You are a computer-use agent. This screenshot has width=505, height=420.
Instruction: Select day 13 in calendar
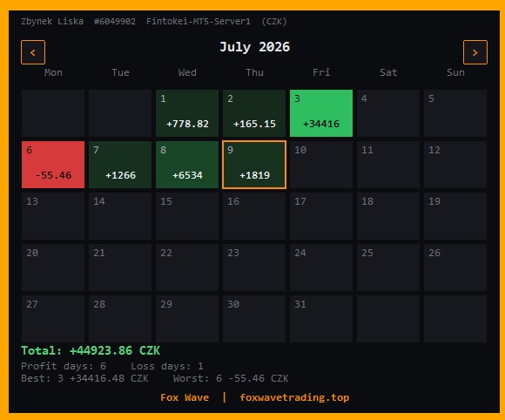(x=53, y=216)
